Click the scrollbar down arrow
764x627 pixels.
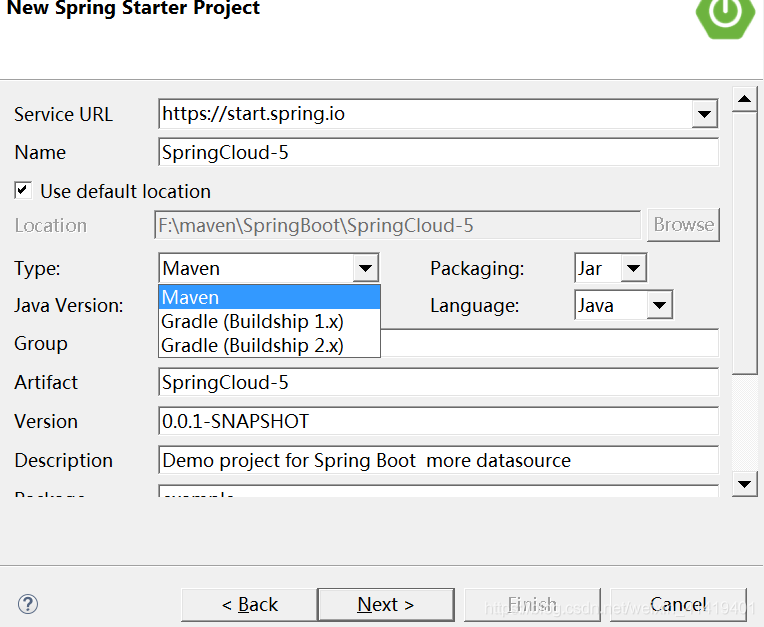tap(744, 484)
